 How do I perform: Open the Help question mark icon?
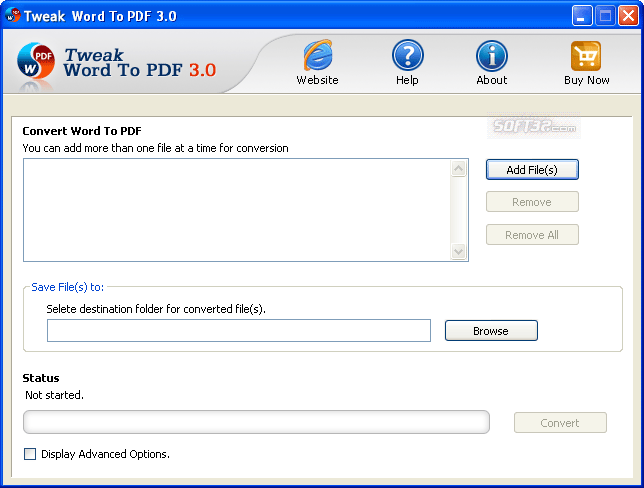pyautogui.click(x=407, y=55)
